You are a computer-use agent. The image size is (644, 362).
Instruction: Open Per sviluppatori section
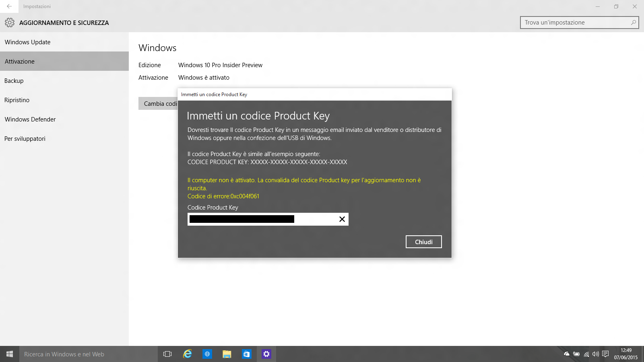pos(64,138)
